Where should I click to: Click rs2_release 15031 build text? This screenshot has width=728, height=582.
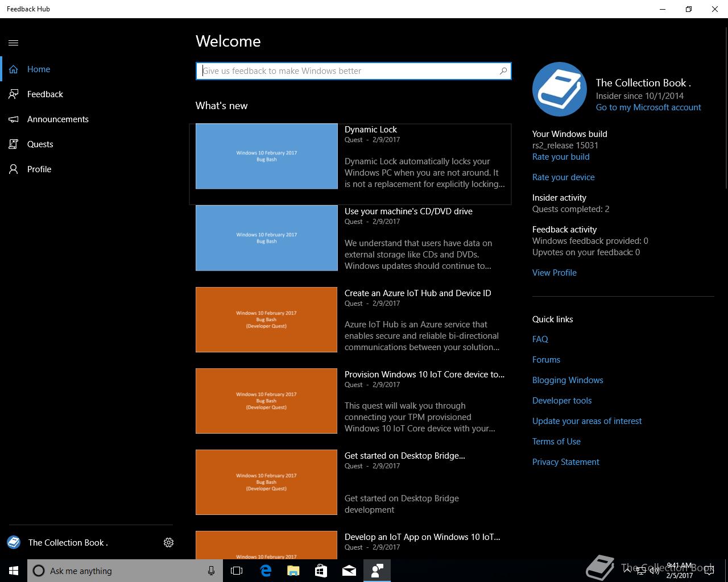tap(565, 145)
